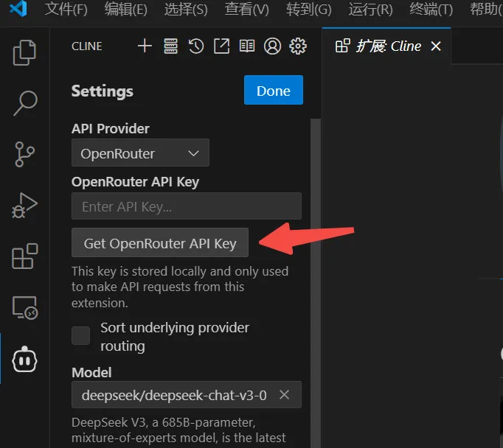Image resolution: width=503 pixels, height=448 pixels.
Task: Open the Cline book icon
Action: click(247, 46)
